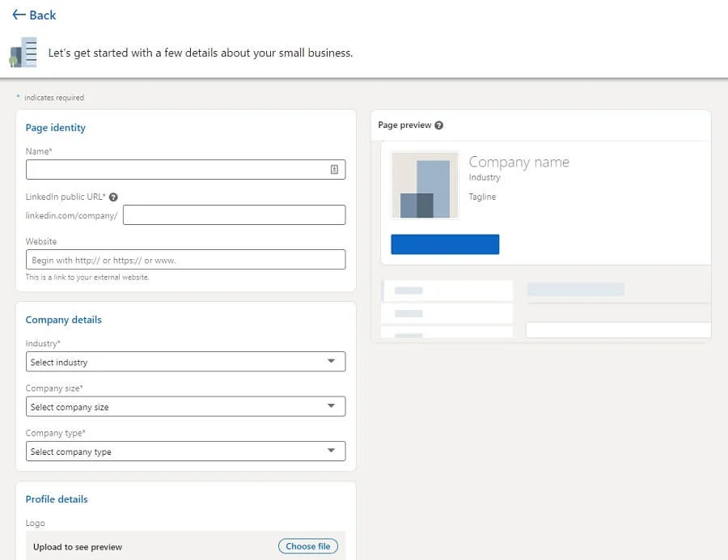
Task: Open the Select company type dropdown
Action: tap(185, 451)
